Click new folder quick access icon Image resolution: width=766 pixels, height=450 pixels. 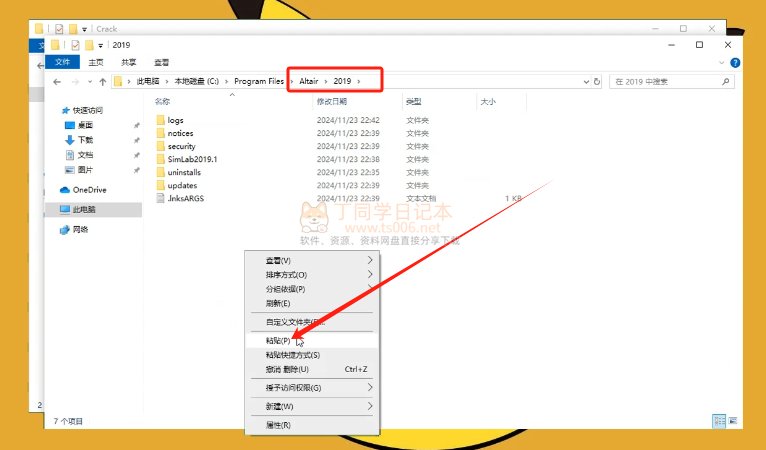[89, 45]
